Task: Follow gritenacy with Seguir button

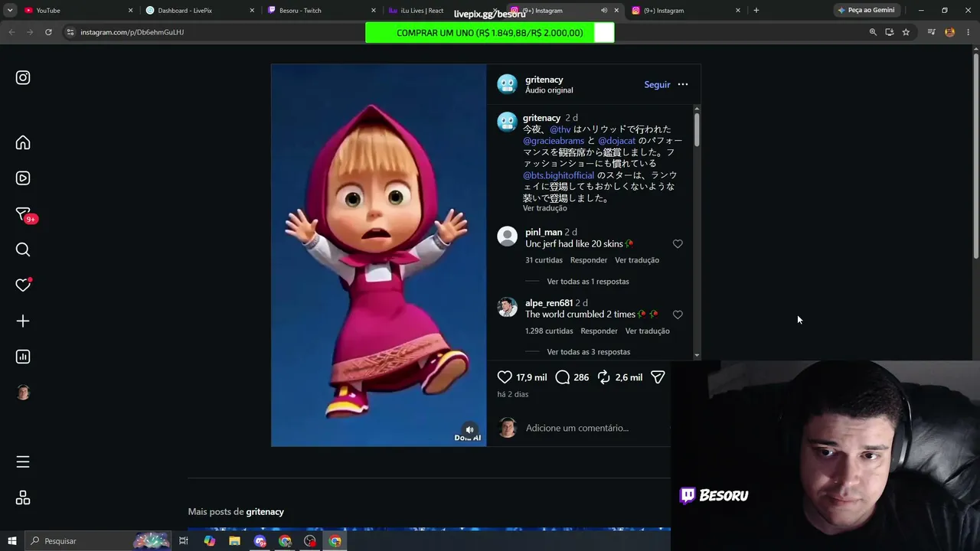Action: (x=657, y=85)
